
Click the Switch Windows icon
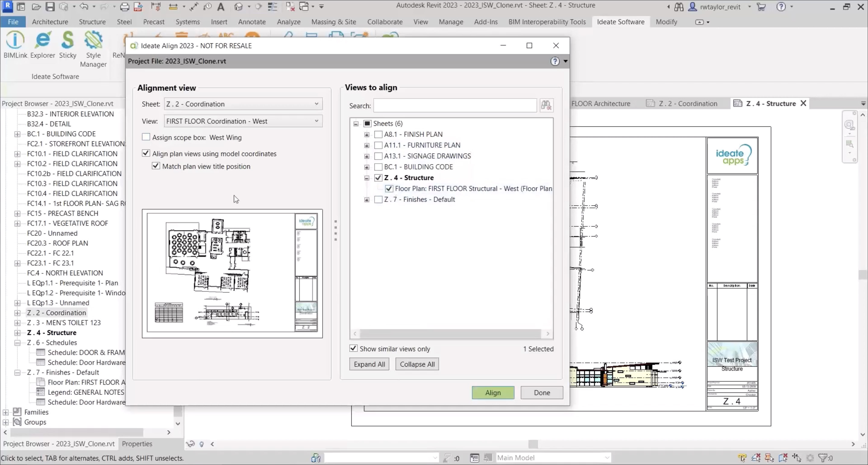(304, 6)
